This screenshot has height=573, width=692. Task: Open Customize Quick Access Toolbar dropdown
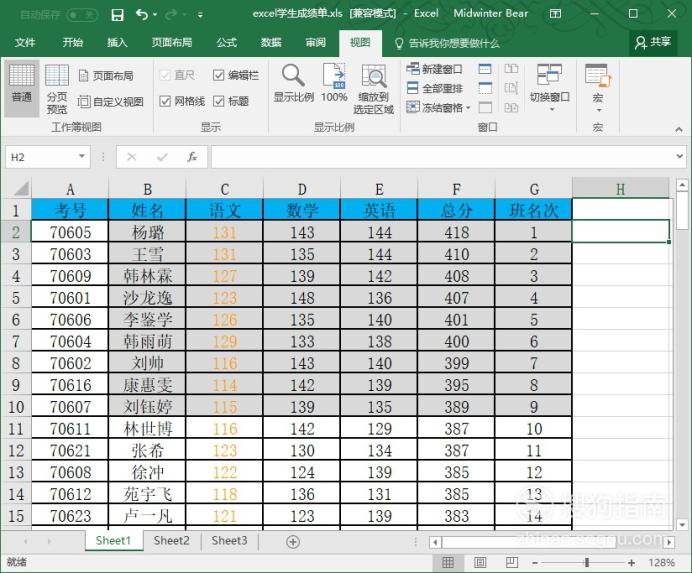click(200, 15)
